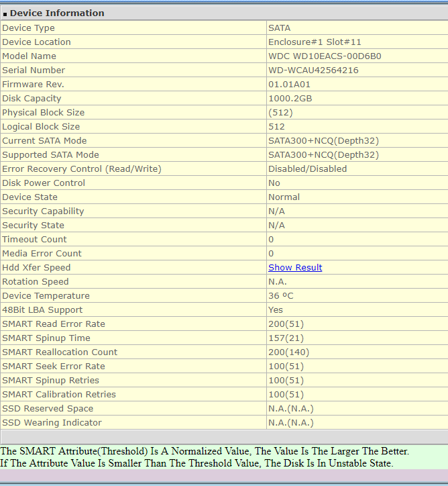Select the SATA device type value
Viewport: 448px width, 486px height.
[x=279, y=28]
